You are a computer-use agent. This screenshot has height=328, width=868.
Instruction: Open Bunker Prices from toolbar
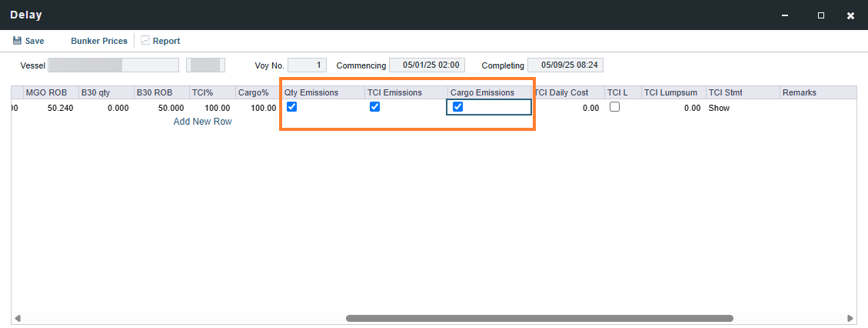point(99,41)
